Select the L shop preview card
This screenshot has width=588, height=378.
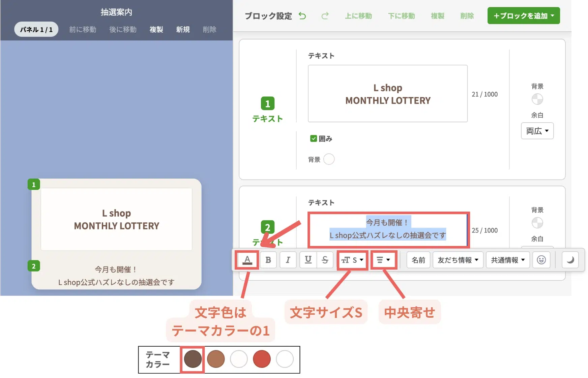click(116, 219)
